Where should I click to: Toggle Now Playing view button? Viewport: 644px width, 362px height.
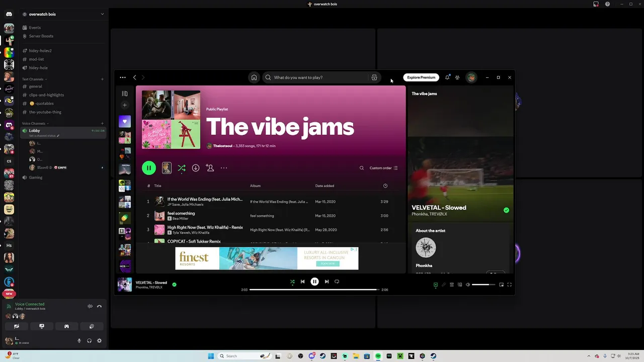point(436,285)
